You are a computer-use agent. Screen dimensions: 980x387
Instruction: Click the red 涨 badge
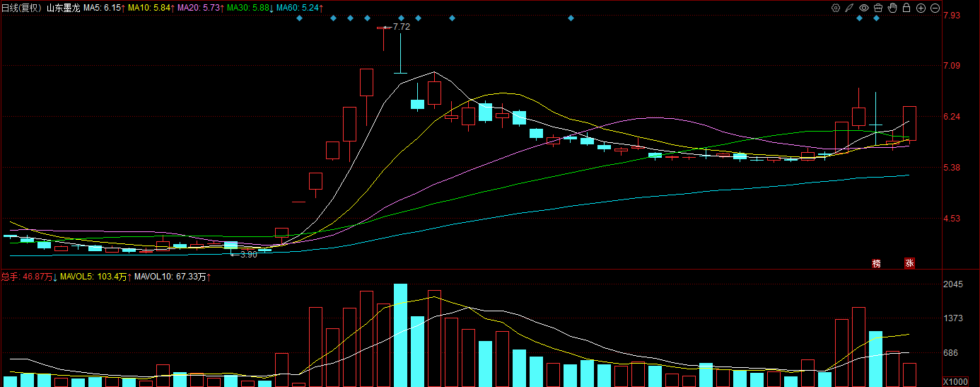(x=910, y=263)
